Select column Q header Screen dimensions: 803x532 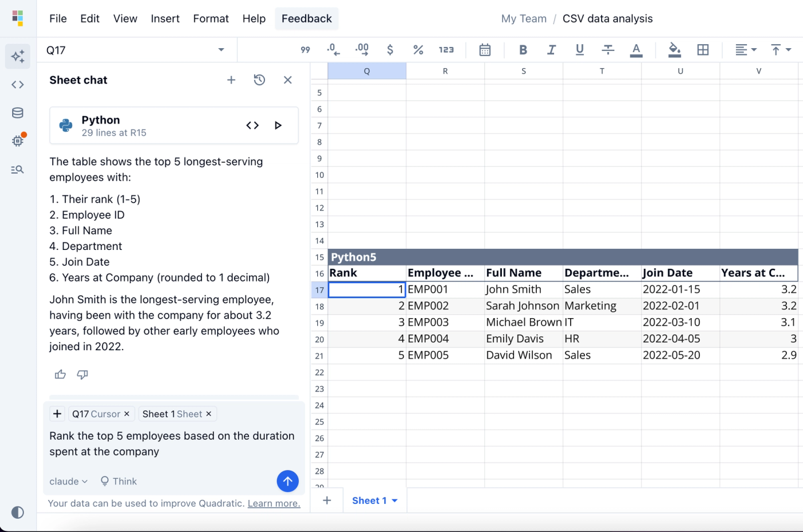point(367,71)
